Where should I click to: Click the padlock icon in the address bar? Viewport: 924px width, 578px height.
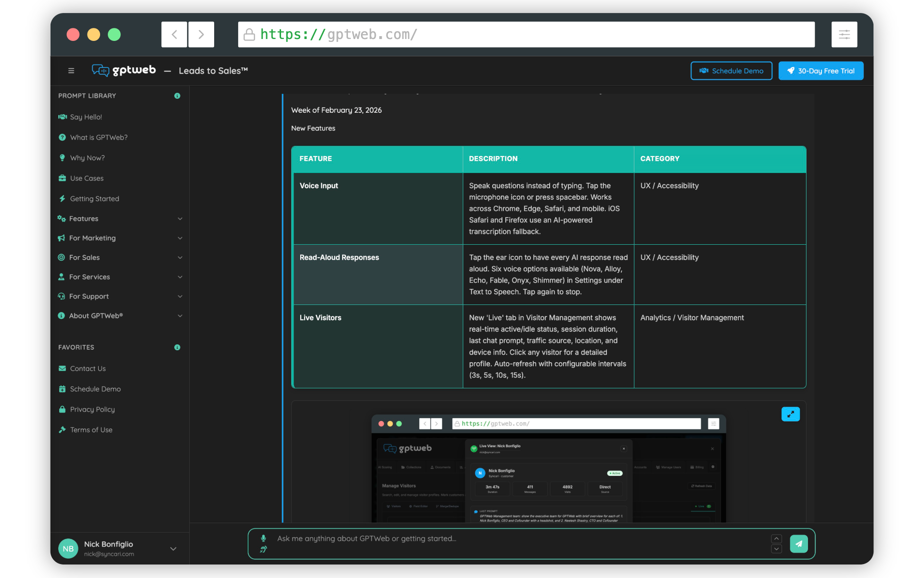pos(249,34)
